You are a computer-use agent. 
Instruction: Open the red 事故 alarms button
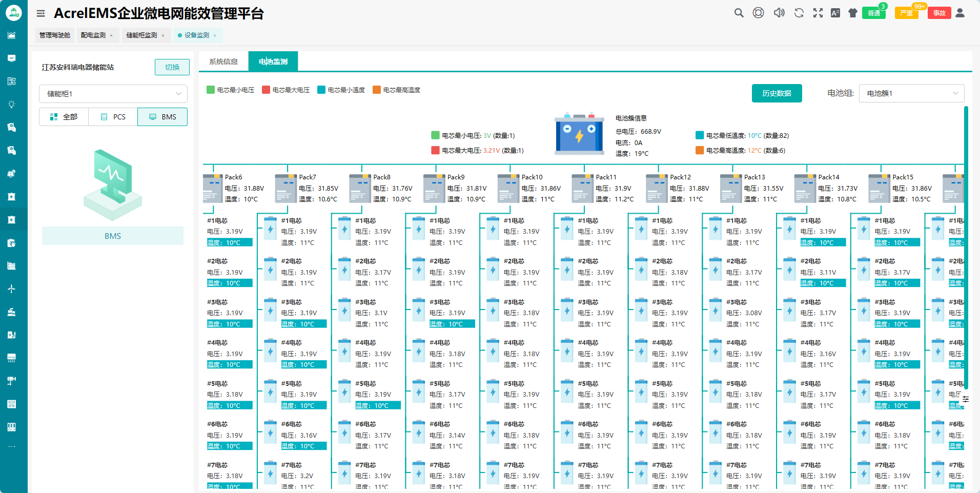coord(939,13)
